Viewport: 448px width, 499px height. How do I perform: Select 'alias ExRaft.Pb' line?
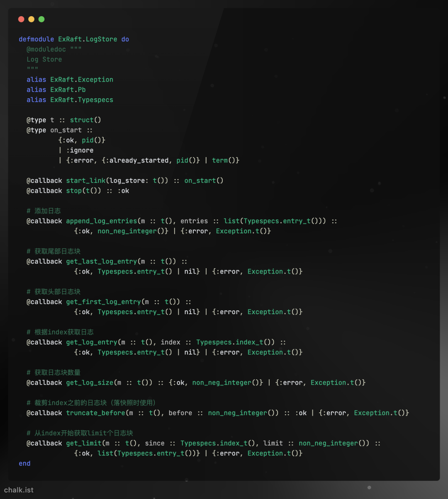click(56, 90)
